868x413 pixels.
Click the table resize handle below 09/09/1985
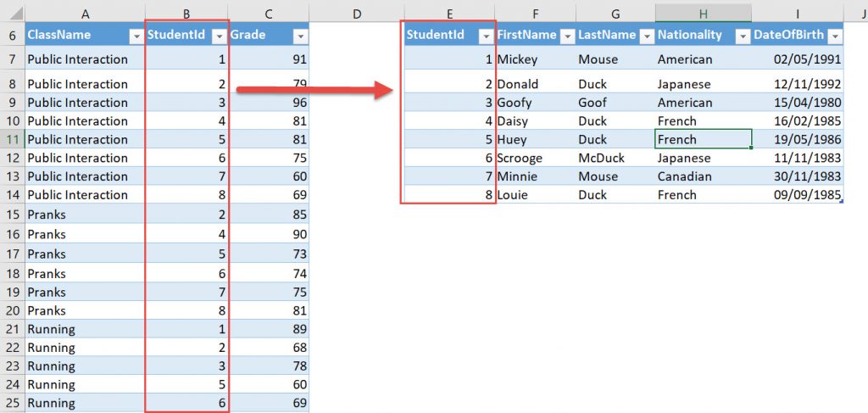(x=842, y=202)
